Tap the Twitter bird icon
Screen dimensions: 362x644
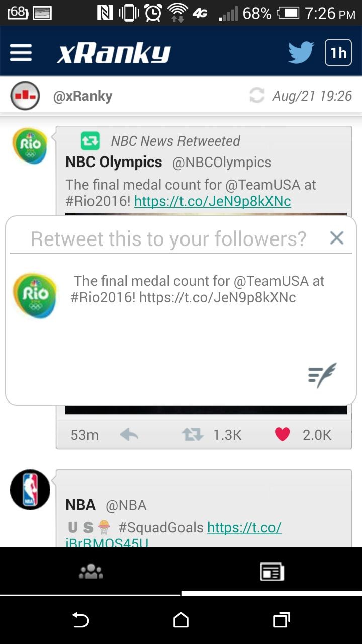click(x=301, y=53)
